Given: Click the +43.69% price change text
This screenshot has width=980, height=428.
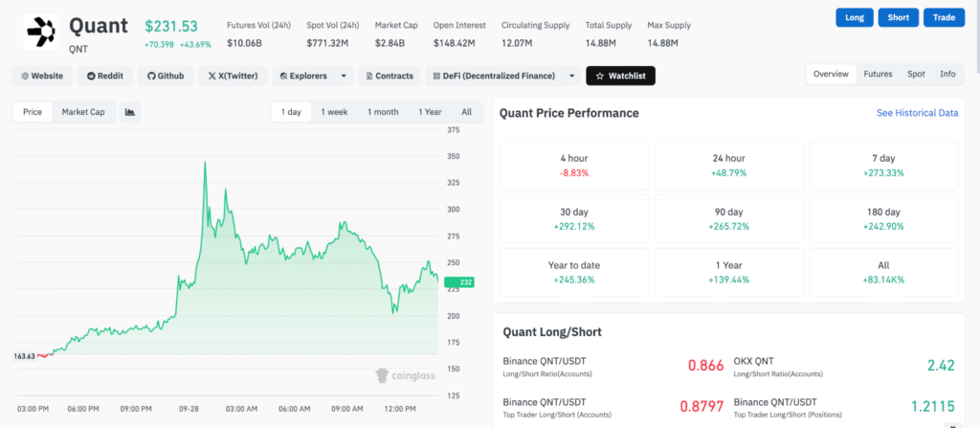Looking at the screenshot, I should pos(195,44).
